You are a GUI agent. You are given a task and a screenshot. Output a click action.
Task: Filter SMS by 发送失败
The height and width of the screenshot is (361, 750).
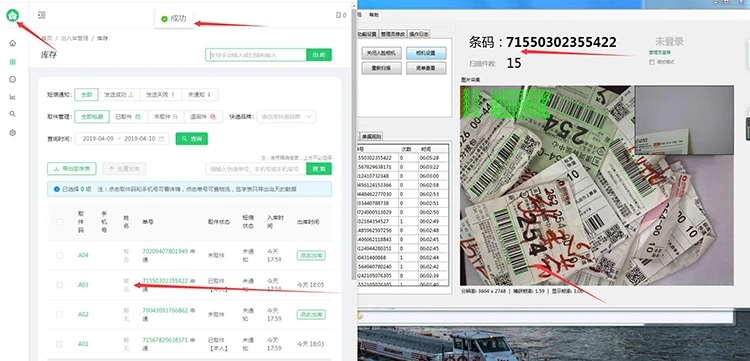click(160, 95)
